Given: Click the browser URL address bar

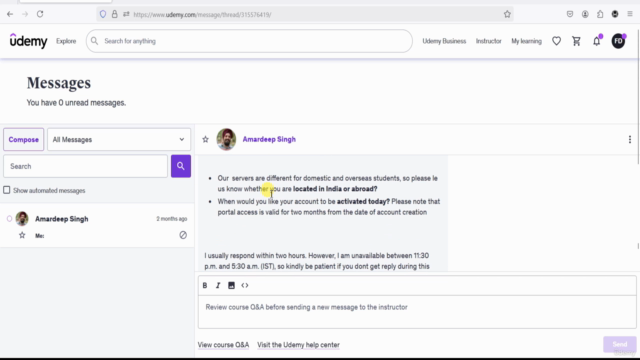Looking at the screenshot, I should pos(304,14).
